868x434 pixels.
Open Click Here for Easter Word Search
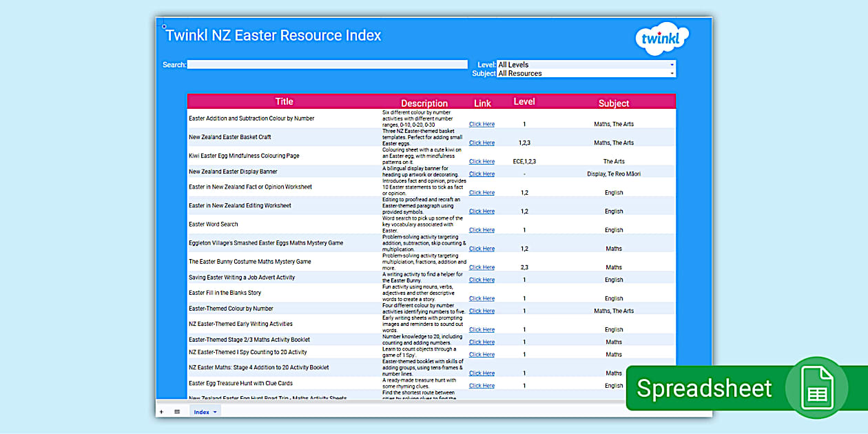pyautogui.click(x=482, y=229)
